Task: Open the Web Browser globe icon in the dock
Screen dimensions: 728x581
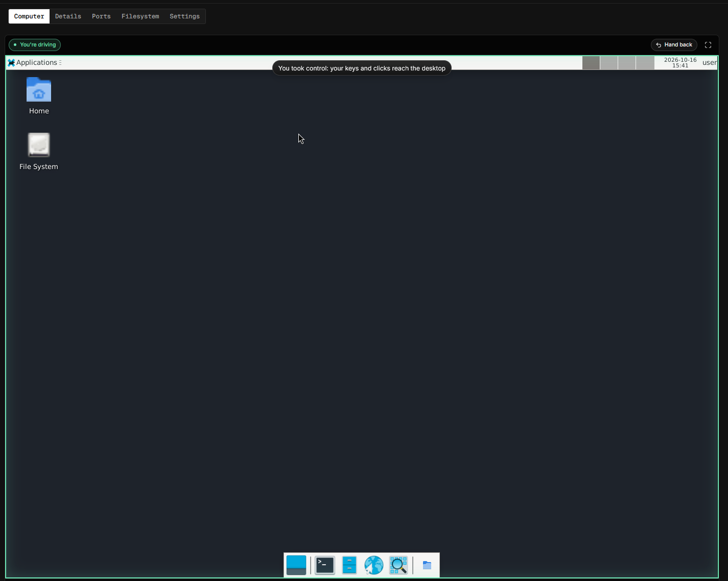Action: [374, 565]
